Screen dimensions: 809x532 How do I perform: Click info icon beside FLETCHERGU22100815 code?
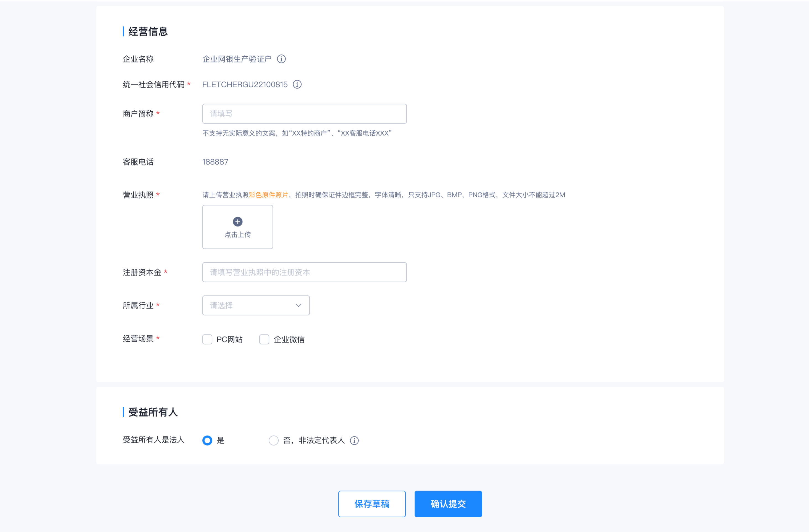point(297,84)
